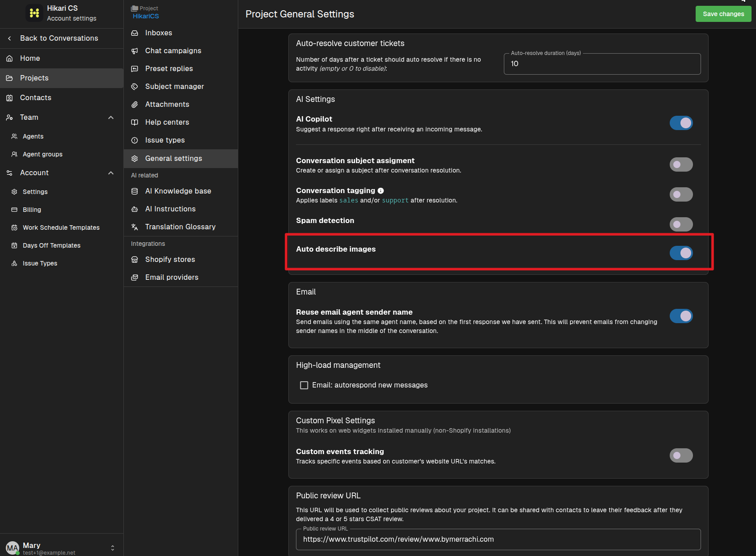Go Back to Conversations
This screenshot has width=756, height=556.
point(62,38)
